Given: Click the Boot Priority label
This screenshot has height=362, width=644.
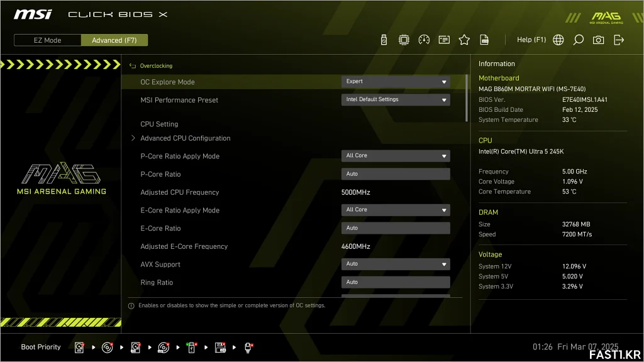Looking at the screenshot, I should [x=41, y=347].
